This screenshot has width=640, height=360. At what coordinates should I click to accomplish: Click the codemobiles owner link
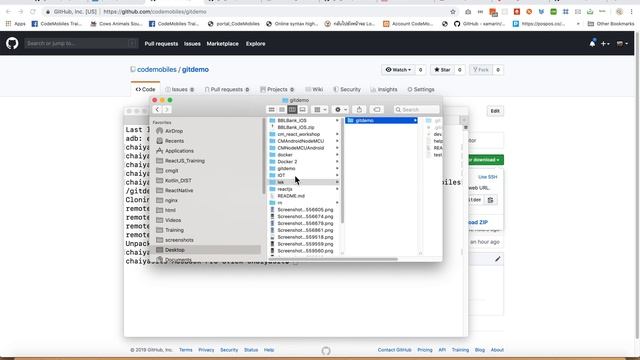(x=157, y=69)
